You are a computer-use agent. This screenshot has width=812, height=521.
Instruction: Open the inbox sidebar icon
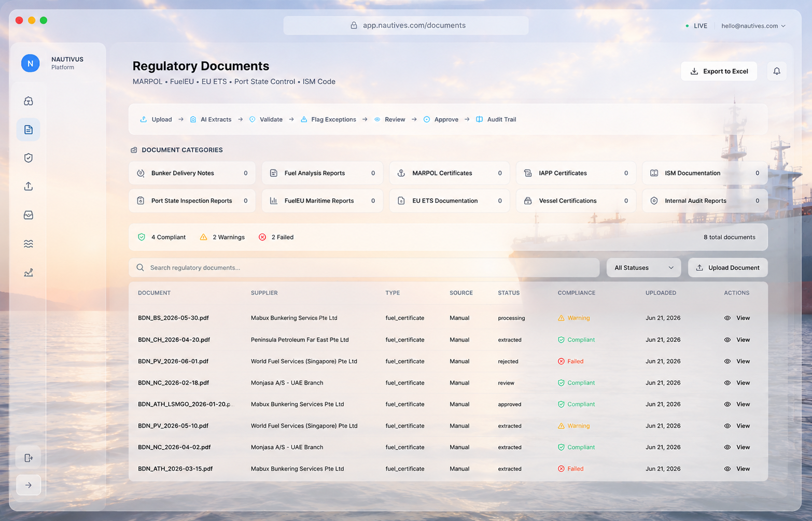point(29,215)
